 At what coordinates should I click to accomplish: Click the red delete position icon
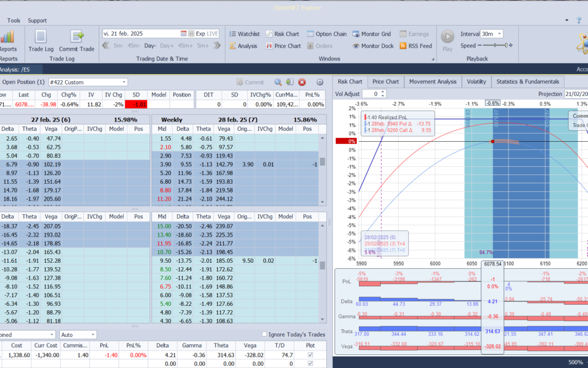coord(302,82)
